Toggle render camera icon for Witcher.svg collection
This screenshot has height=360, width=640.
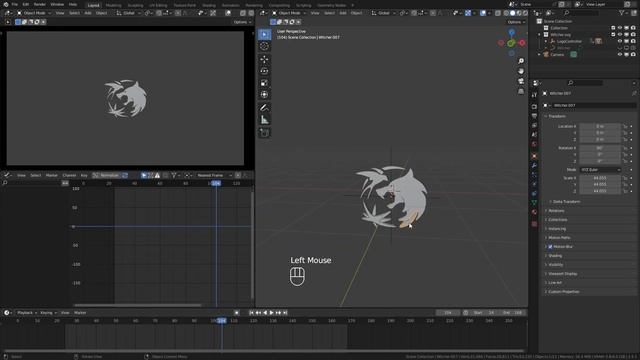tap(633, 35)
